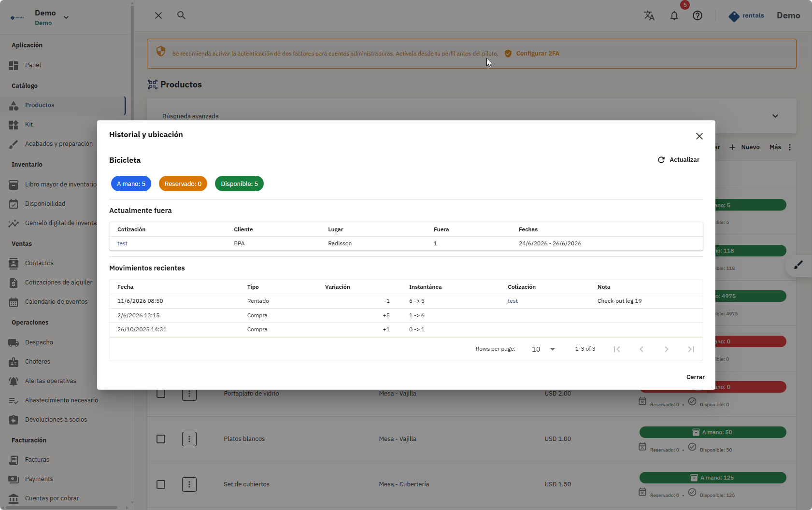Click the Payments sidebar icon
The image size is (812, 510).
coord(14,479)
